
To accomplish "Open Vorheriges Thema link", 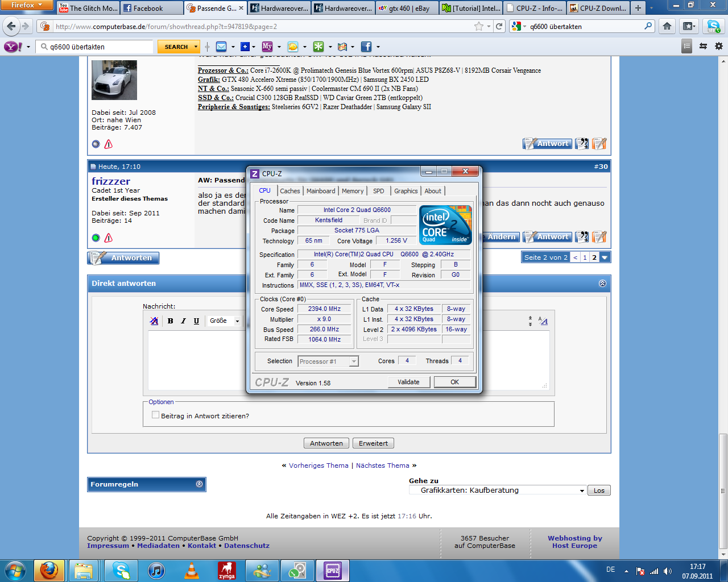I will 318,465.
